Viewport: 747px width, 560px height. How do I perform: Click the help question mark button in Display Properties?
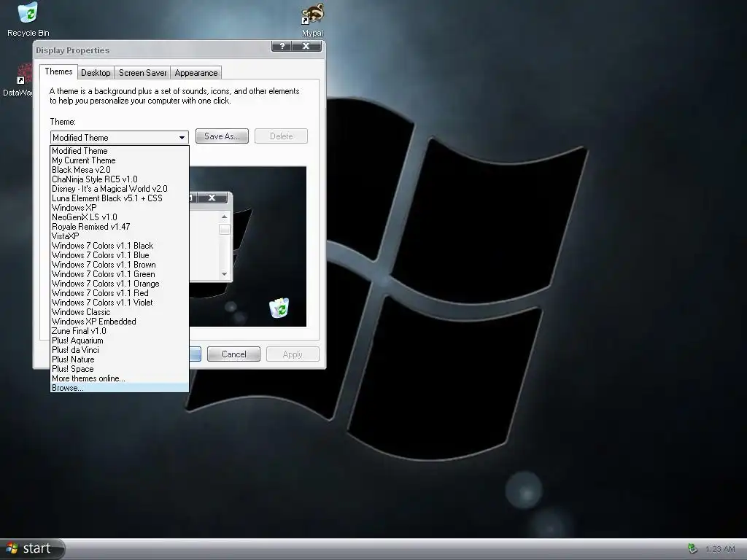tap(282, 46)
